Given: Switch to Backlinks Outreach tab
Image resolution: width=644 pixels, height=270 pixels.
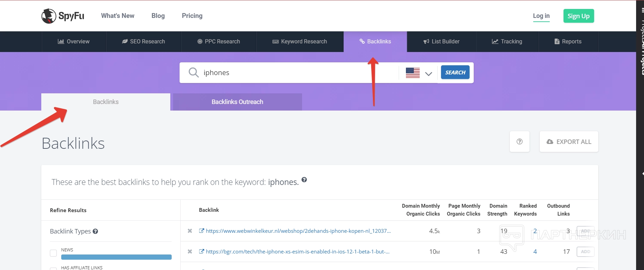Looking at the screenshot, I should point(237,102).
